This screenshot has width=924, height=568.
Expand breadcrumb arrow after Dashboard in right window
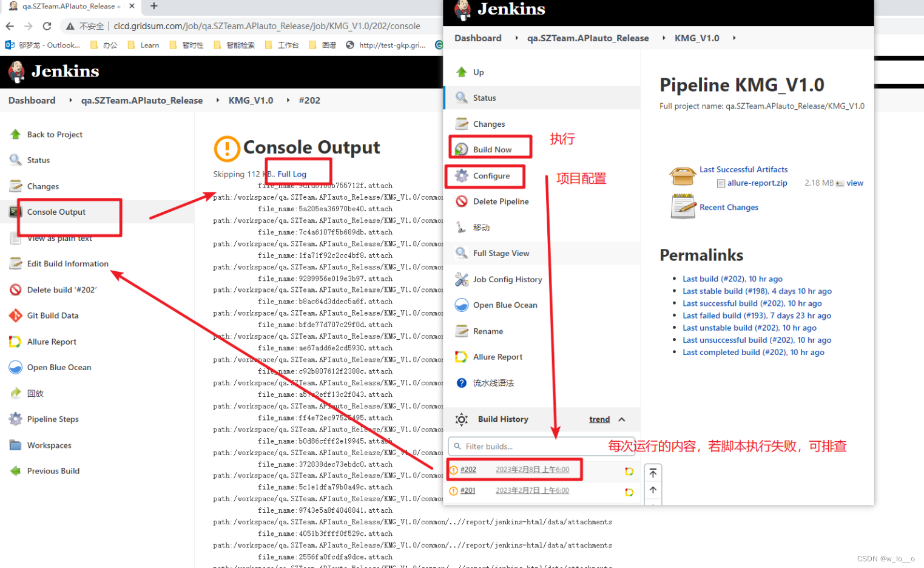tap(516, 38)
